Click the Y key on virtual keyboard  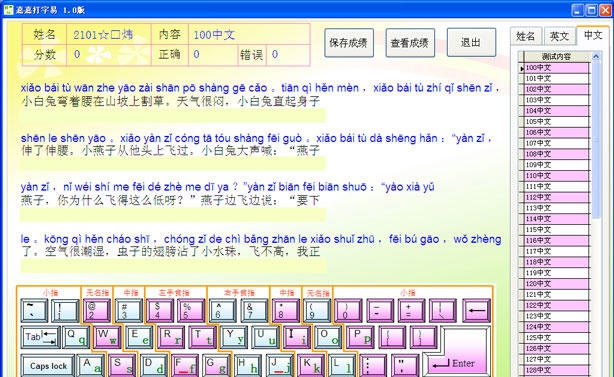click(x=235, y=337)
